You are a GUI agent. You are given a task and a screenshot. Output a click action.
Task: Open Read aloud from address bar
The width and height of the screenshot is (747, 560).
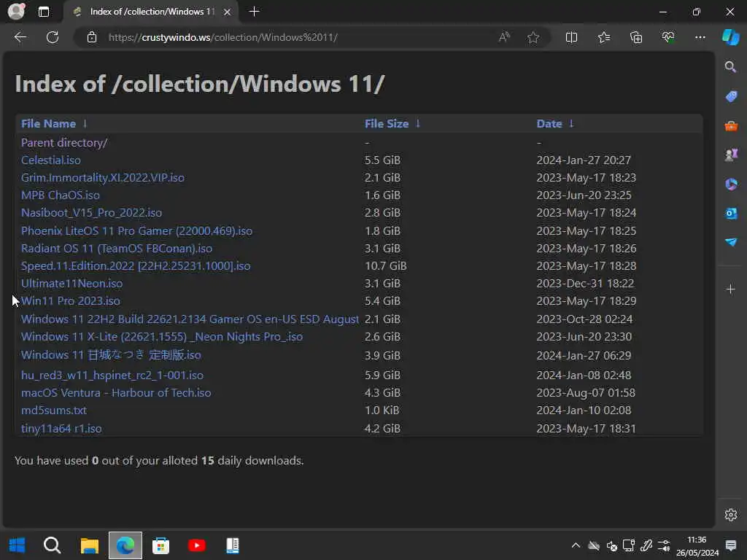pos(504,37)
